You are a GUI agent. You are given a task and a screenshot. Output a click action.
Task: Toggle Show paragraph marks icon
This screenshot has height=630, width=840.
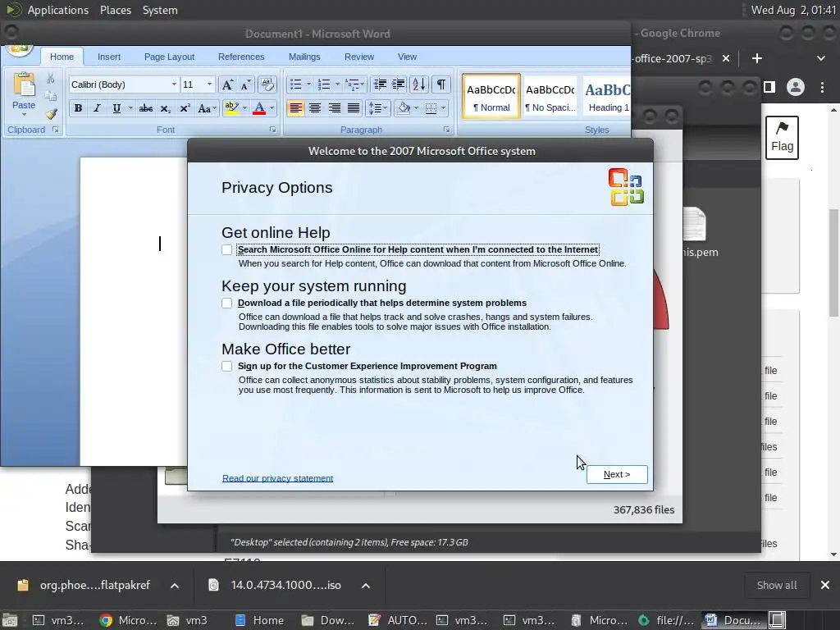(441, 84)
